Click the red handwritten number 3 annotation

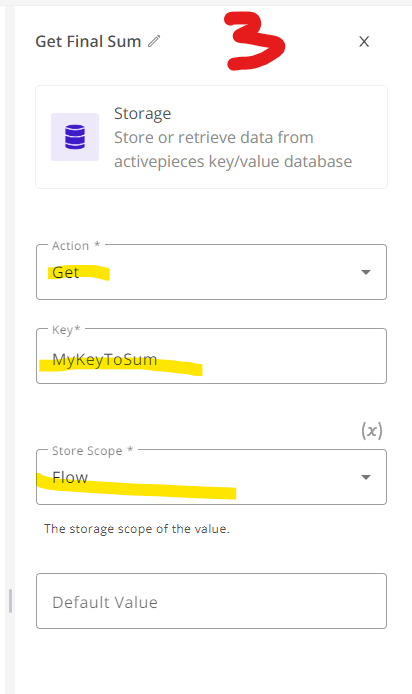click(254, 41)
